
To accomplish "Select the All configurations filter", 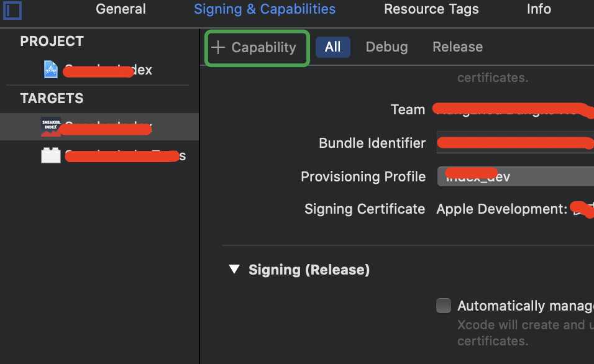I will (x=332, y=47).
